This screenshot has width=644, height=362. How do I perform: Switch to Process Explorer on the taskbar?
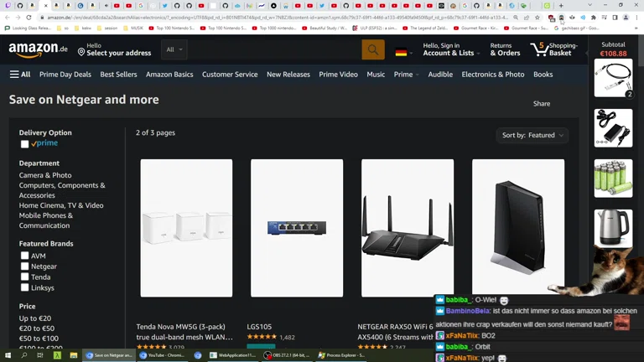coord(341,355)
